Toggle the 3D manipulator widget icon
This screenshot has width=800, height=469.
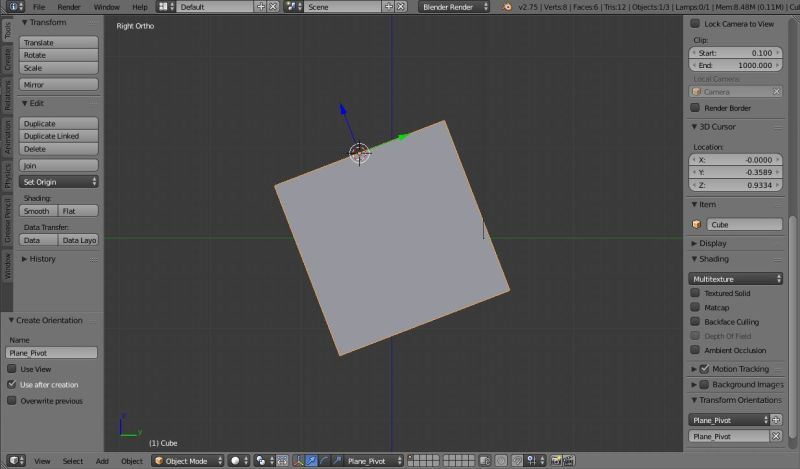click(x=298, y=461)
